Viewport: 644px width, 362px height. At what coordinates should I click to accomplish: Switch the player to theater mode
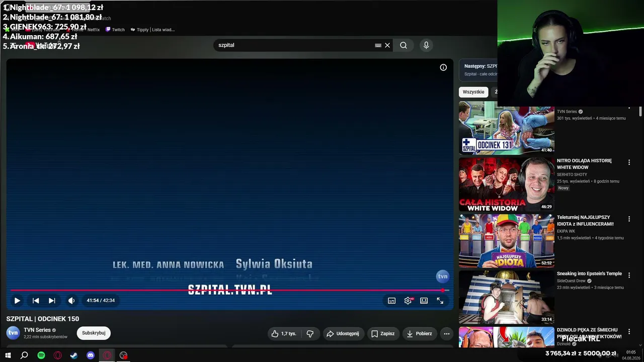coord(424,301)
